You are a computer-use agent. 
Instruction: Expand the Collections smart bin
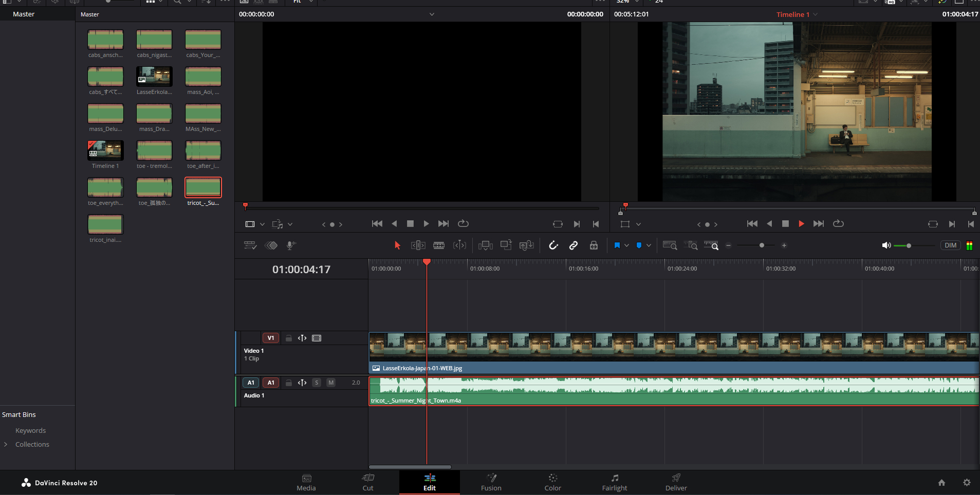click(6, 445)
